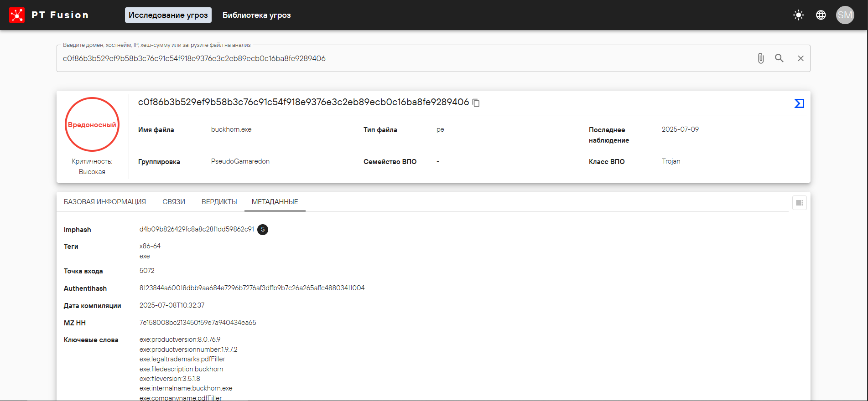Click the paperclip attach file icon
Viewport: 868px width, 401px height.
[x=760, y=58]
